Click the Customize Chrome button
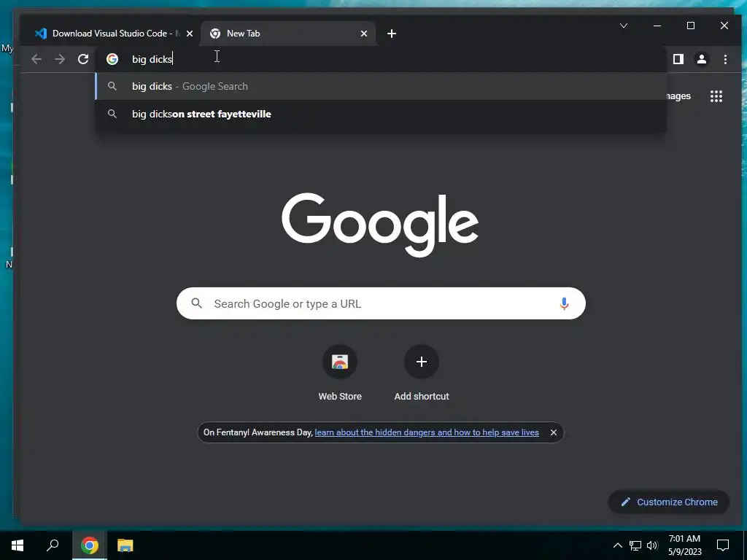The image size is (747, 560). pos(669,502)
